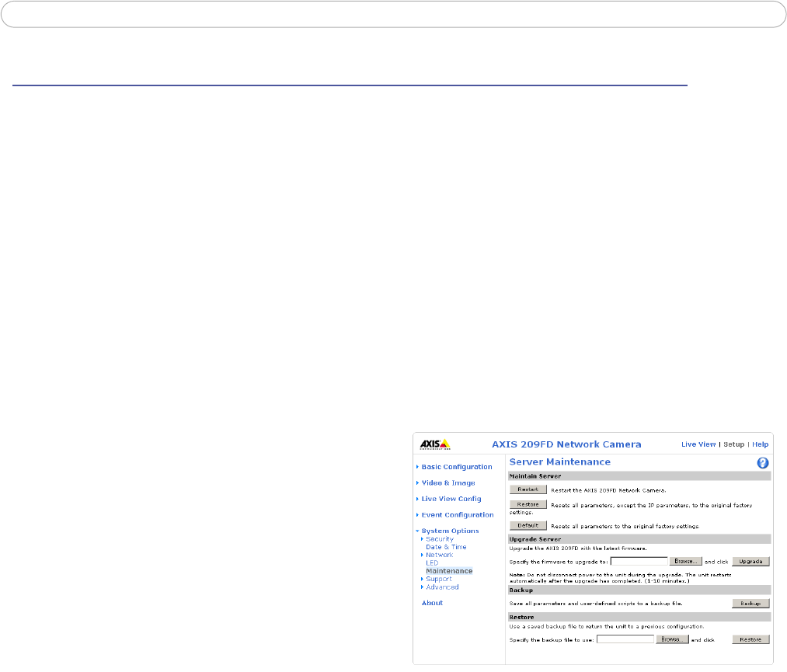The height and width of the screenshot is (672, 787).
Task: Expand Live View Config section
Action: click(x=451, y=499)
